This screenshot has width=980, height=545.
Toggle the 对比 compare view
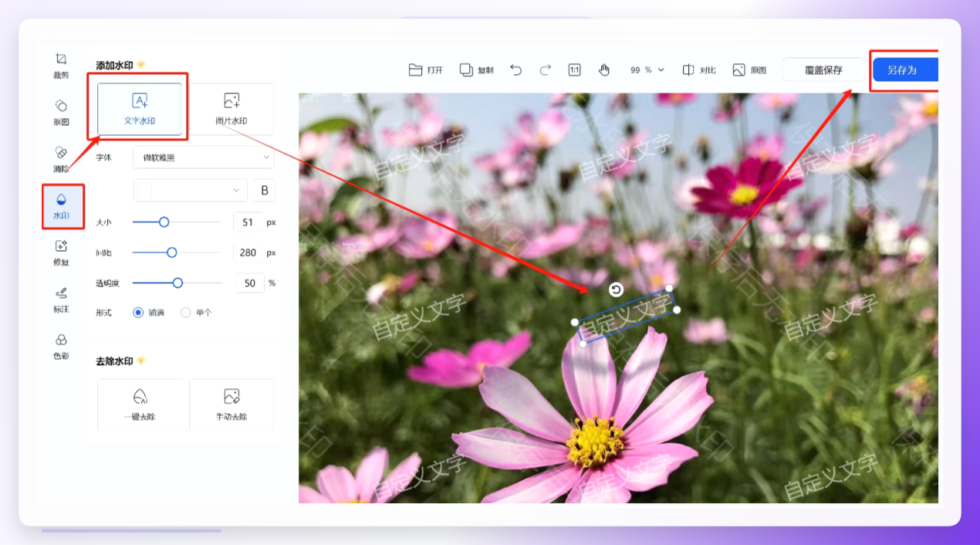coord(699,69)
